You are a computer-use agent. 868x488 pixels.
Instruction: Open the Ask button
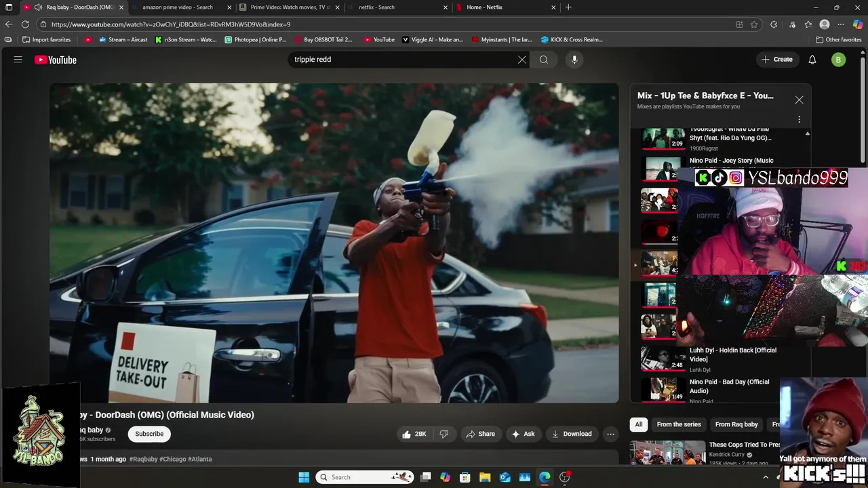(x=523, y=434)
